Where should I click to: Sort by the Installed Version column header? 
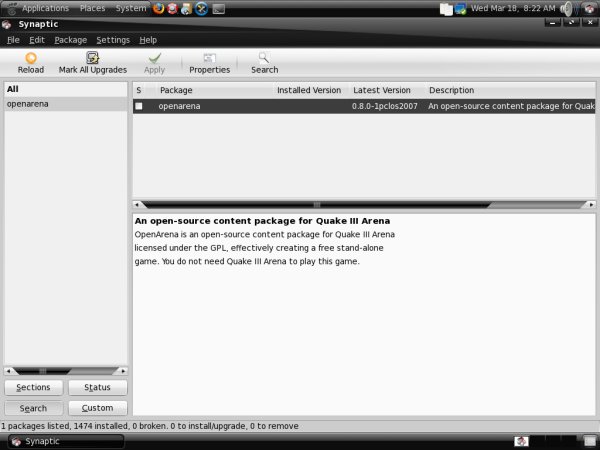pyautogui.click(x=311, y=90)
